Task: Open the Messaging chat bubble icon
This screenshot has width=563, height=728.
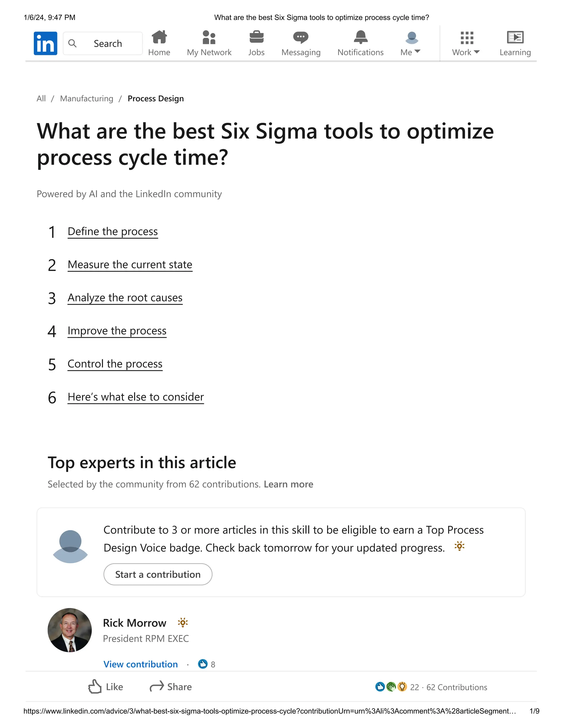Action: click(x=300, y=37)
